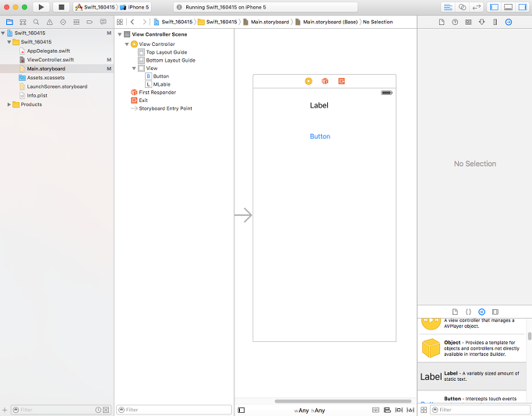
Task: Show the File inspector
Action: click(x=442, y=22)
